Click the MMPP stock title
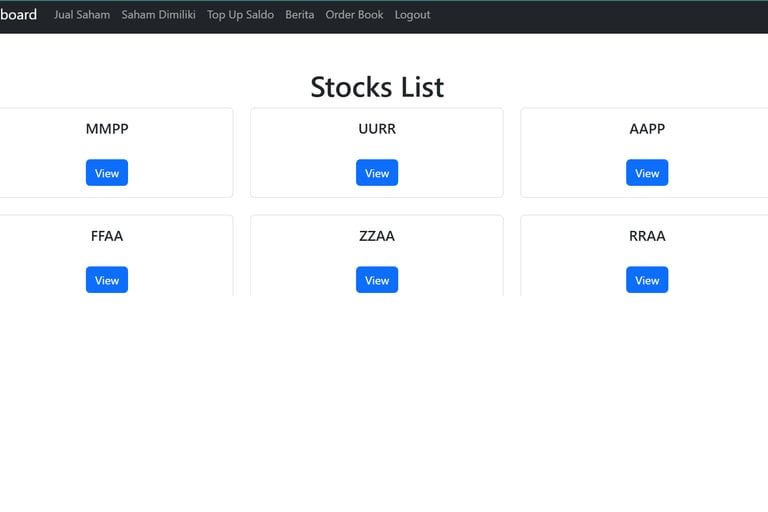 107,129
